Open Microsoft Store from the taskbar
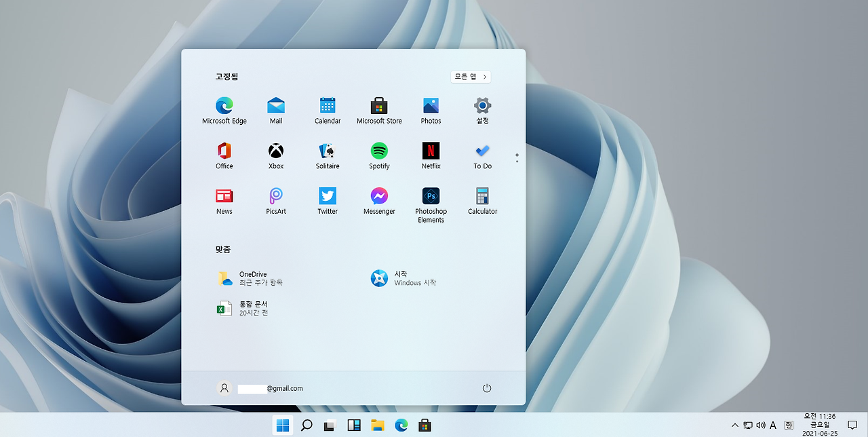Screen dimensions: 868x437 [425, 425]
